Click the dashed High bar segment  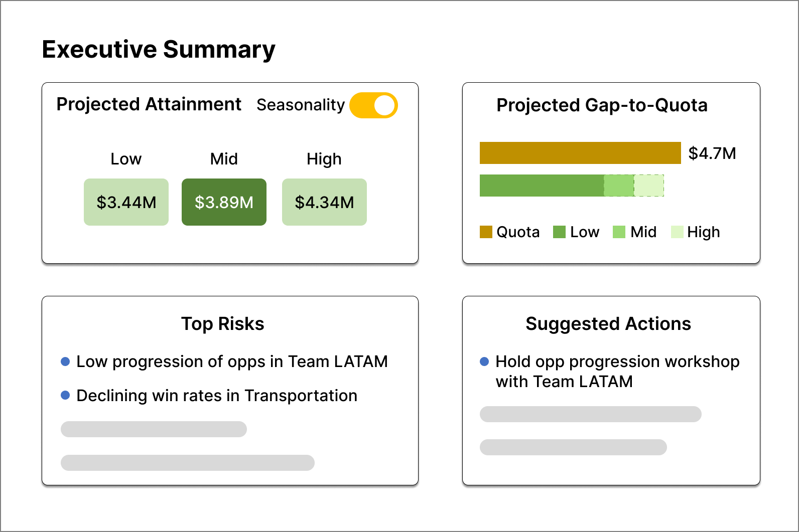tap(649, 186)
